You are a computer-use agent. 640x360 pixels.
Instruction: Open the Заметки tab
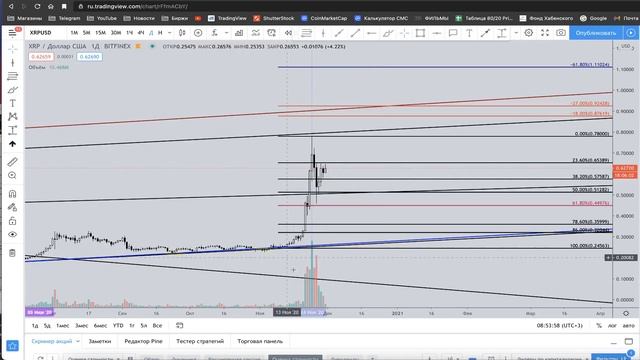click(x=100, y=341)
